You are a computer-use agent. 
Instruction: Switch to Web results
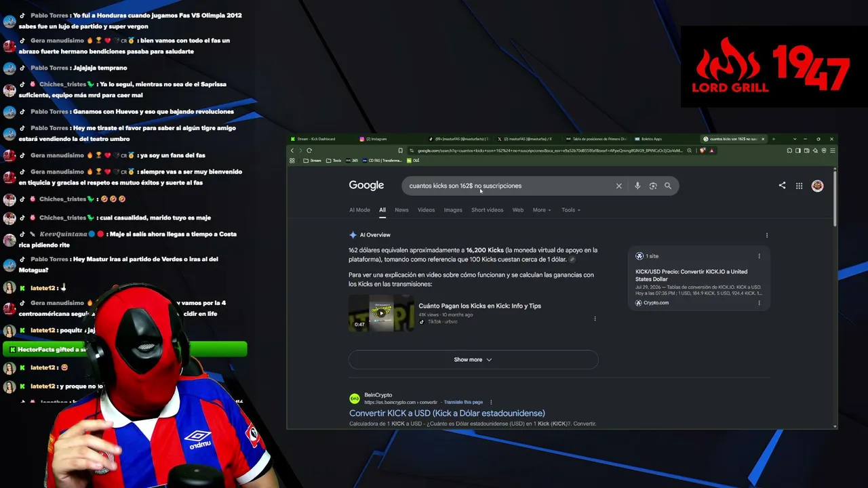(518, 210)
